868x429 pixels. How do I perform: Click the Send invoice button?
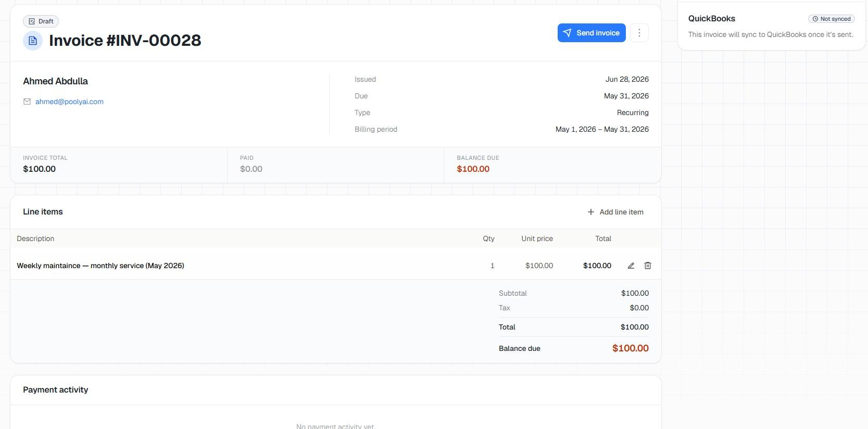[x=591, y=33]
